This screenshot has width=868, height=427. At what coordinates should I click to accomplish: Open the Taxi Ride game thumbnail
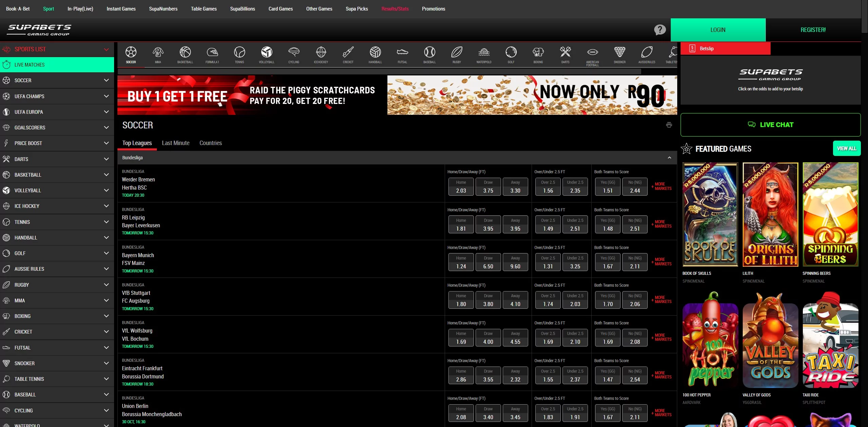click(830, 340)
